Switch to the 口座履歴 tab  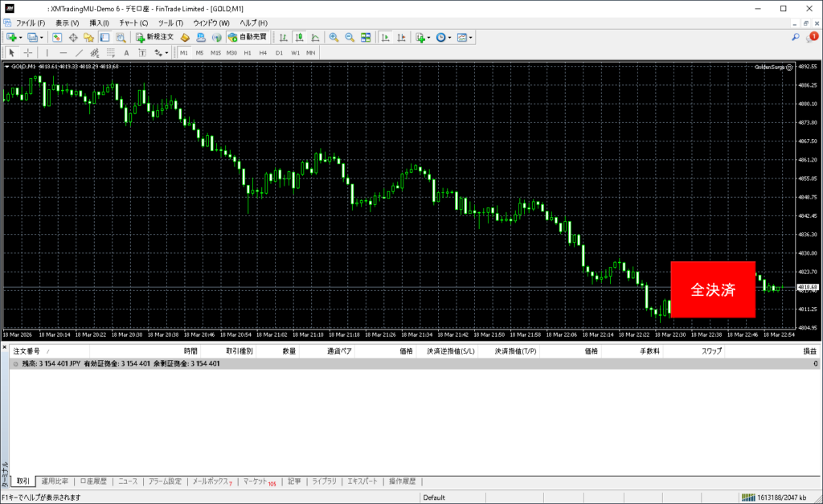[x=92, y=481]
